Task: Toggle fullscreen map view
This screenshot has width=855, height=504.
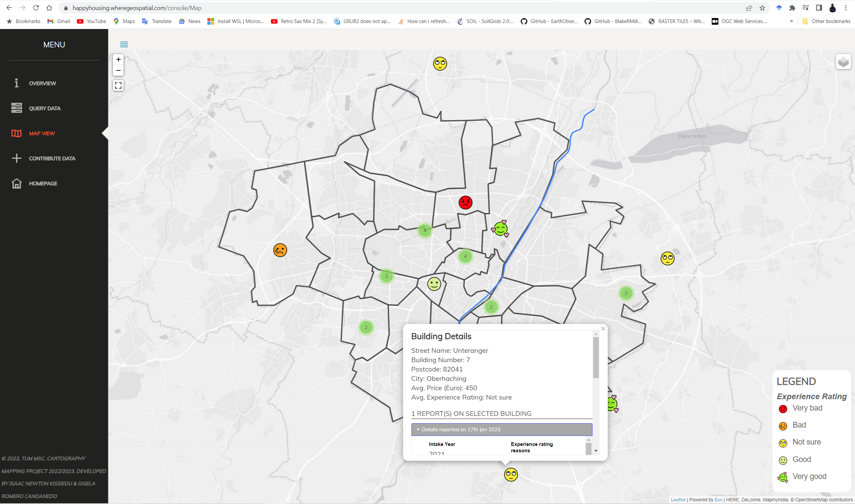Action: point(118,85)
